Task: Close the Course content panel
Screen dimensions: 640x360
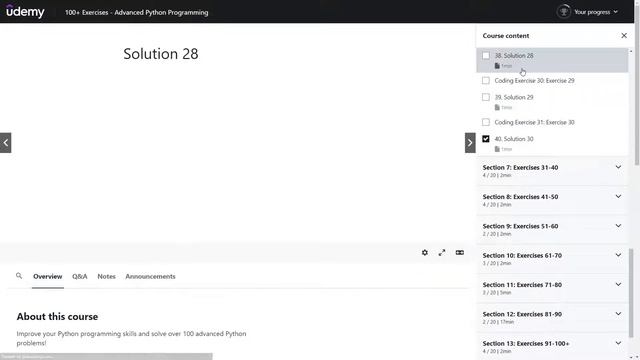Action: click(x=624, y=36)
